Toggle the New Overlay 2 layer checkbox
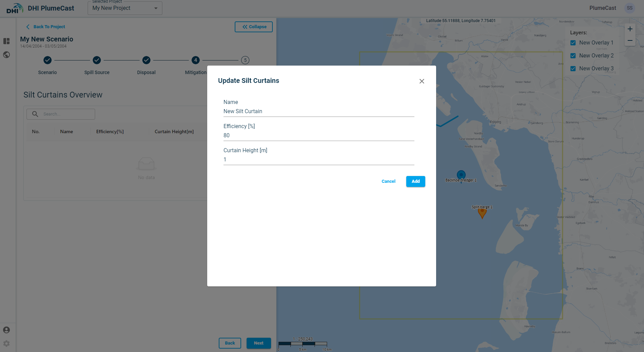 (573, 56)
